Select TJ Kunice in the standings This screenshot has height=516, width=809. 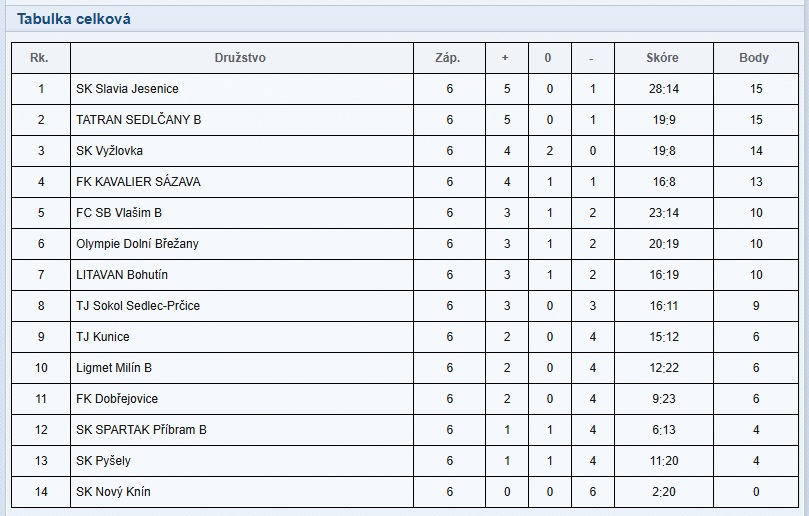tap(103, 337)
